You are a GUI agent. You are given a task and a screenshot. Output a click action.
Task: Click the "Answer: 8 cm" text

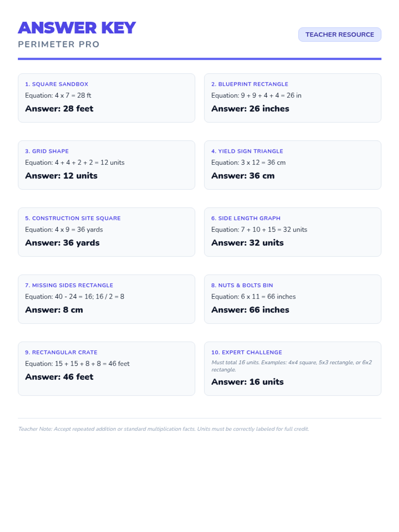pyautogui.click(x=54, y=310)
